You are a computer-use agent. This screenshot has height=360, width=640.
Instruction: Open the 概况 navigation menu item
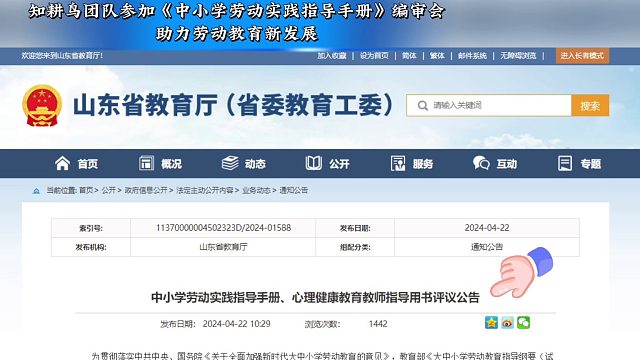click(x=171, y=164)
